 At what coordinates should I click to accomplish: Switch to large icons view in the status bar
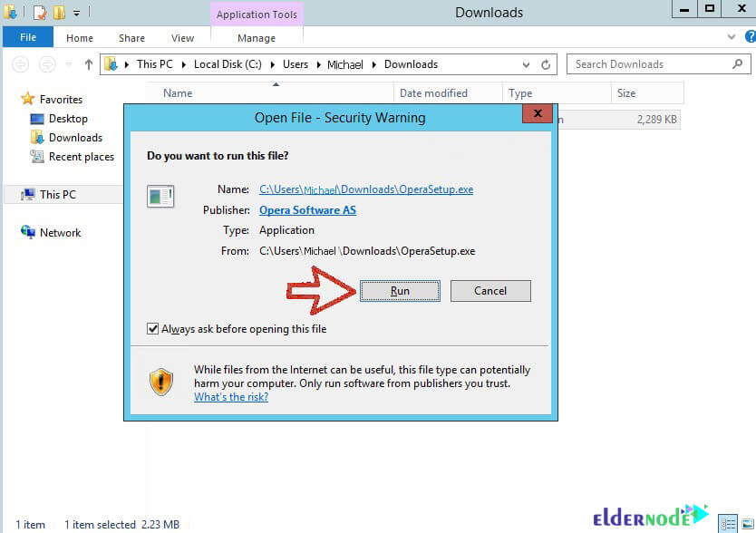(748, 523)
